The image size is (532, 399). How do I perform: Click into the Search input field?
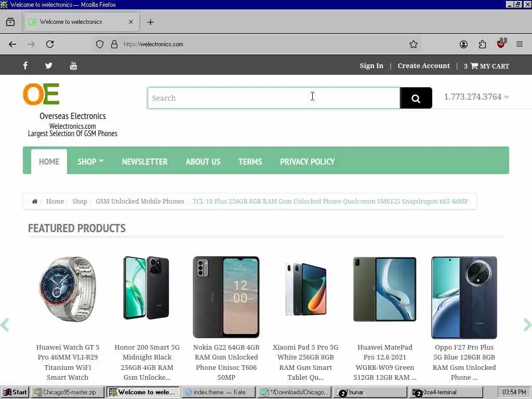[x=274, y=98]
